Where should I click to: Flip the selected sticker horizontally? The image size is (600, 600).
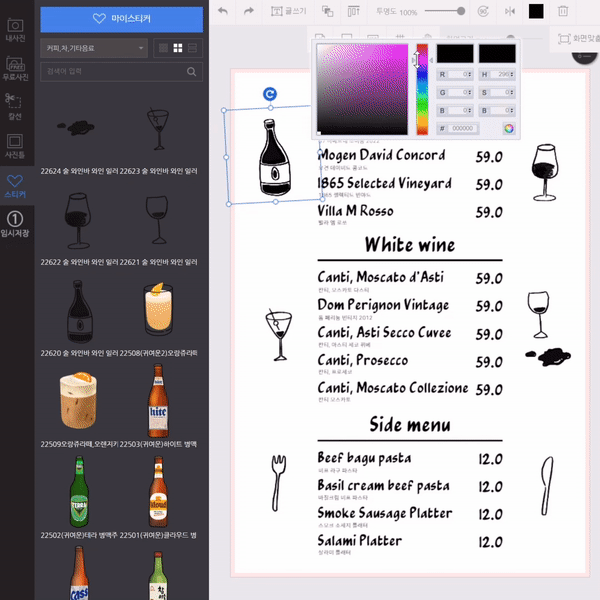[x=510, y=11]
